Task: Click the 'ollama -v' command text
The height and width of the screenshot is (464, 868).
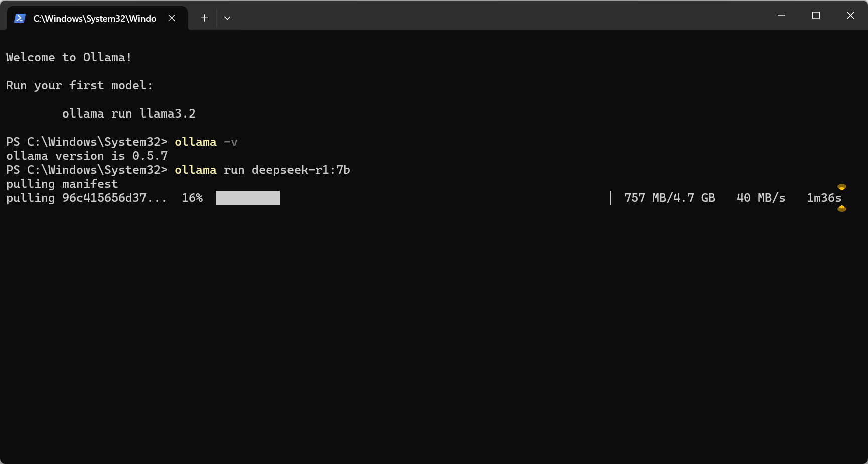Action: click(206, 142)
